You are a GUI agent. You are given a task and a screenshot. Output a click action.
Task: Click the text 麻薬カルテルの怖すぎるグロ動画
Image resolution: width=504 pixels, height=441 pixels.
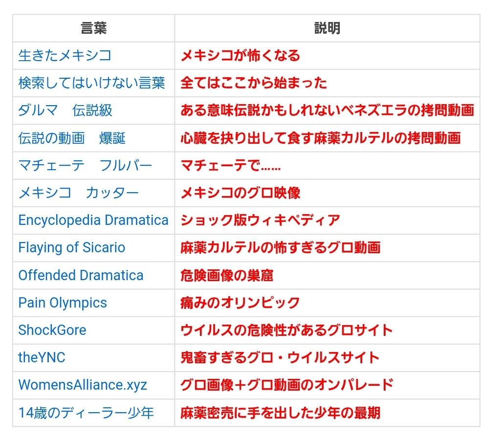[x=280, y=248]
